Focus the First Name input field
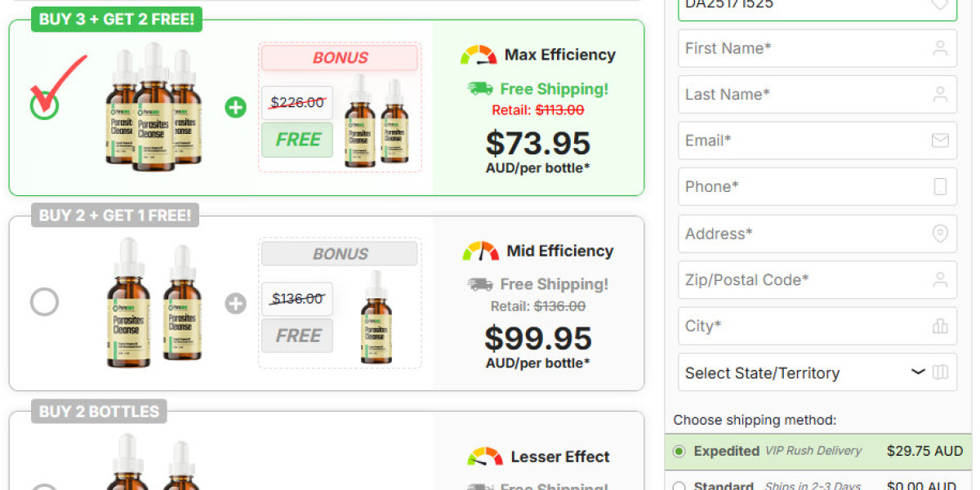This screenshot has height=490, width=980. click(x=804, y=48)
